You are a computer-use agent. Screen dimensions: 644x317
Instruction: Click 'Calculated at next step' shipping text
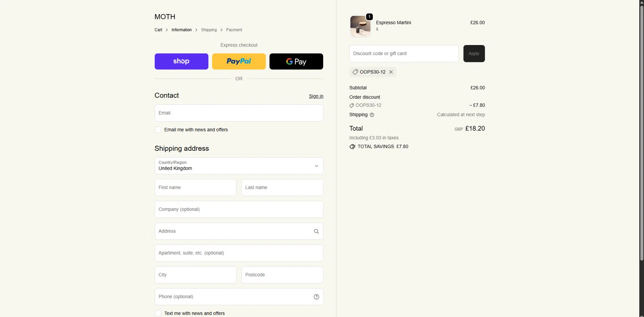[x=461, y=115]
